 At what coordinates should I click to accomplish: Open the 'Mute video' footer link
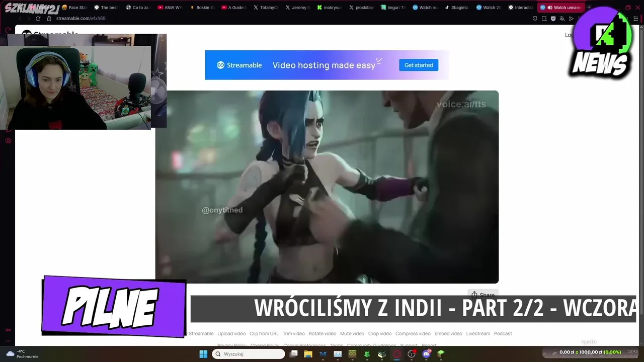[352, 333]
